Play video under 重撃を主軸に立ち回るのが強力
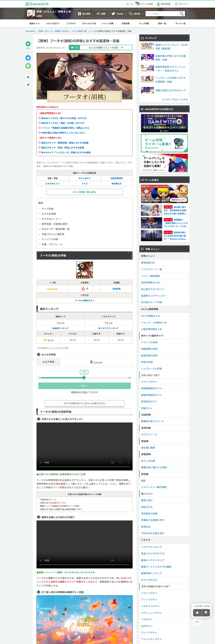The height and width of the screenshot is (644, 215). coord(41,561)
